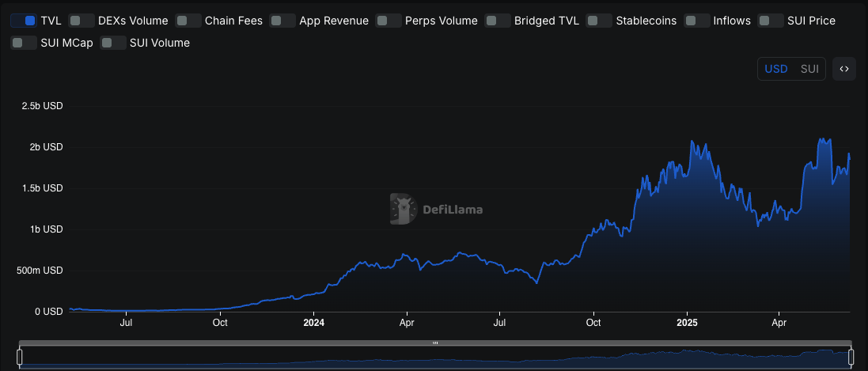Turn on Chain Fees toggle
The height and width of the screenshot is (371, 868).
[188, 21]
